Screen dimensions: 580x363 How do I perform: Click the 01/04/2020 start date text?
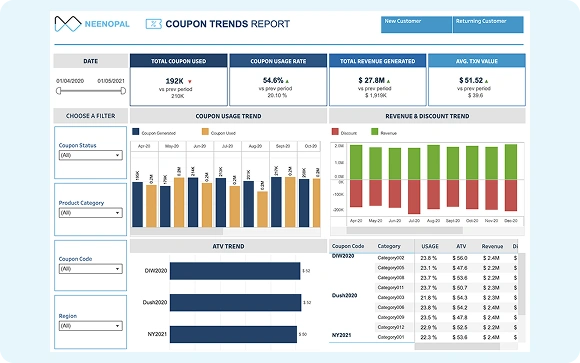[70, 81]
